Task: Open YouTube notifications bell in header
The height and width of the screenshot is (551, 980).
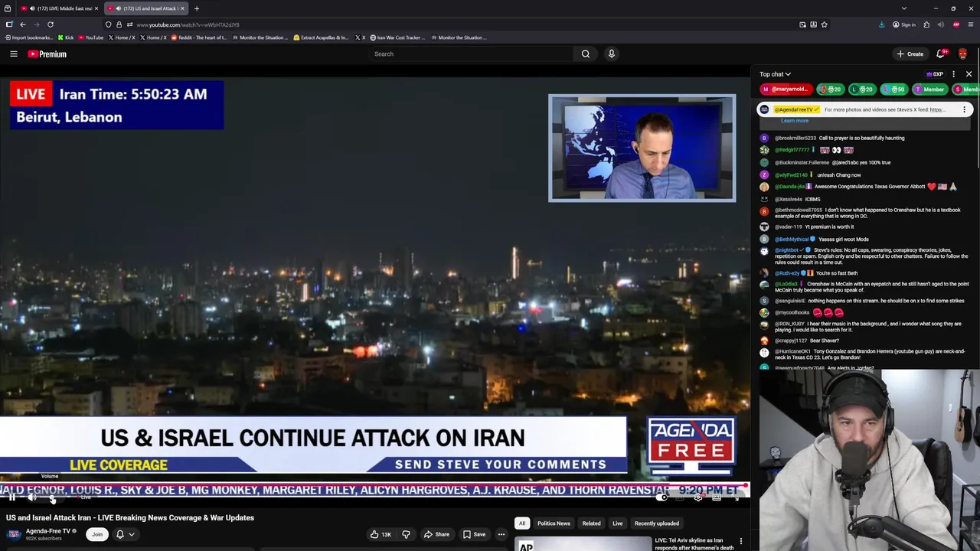Action: (941, 54)
